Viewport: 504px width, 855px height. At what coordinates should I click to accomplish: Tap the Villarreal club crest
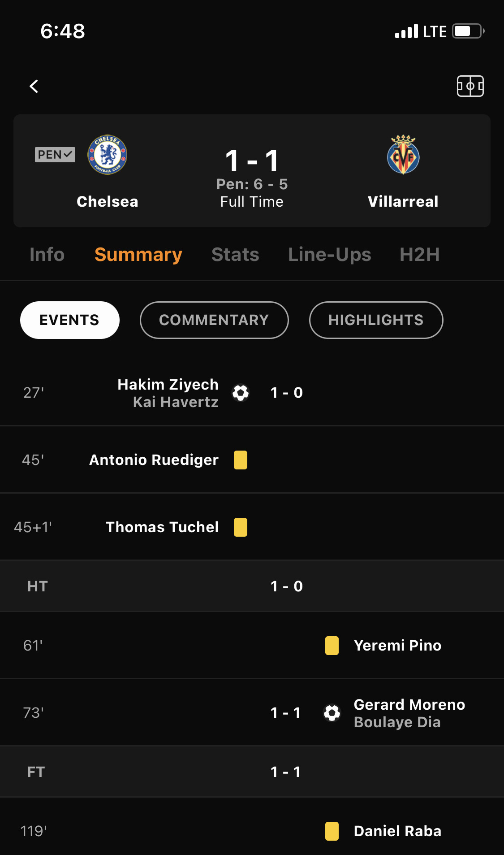pos(403,155)
